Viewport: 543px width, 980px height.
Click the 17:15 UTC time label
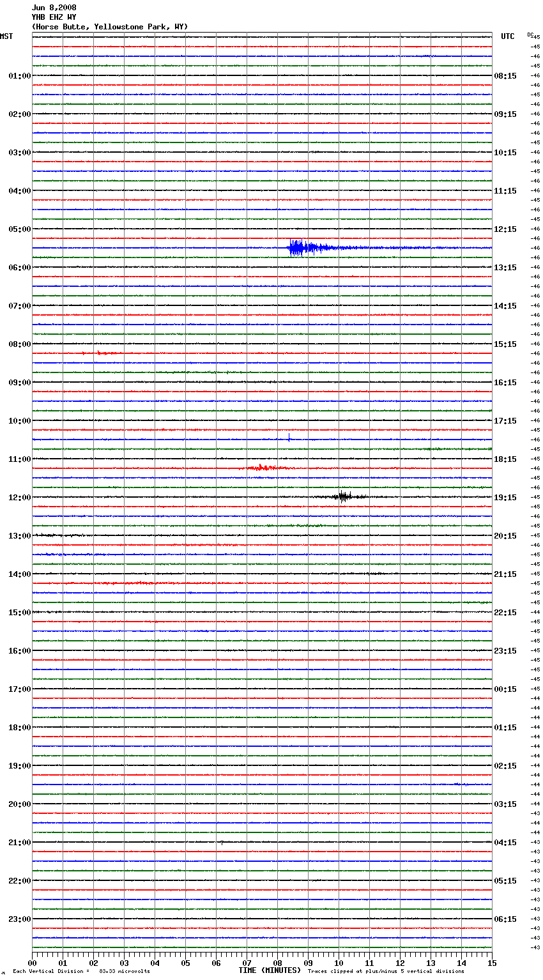point(505,421)
